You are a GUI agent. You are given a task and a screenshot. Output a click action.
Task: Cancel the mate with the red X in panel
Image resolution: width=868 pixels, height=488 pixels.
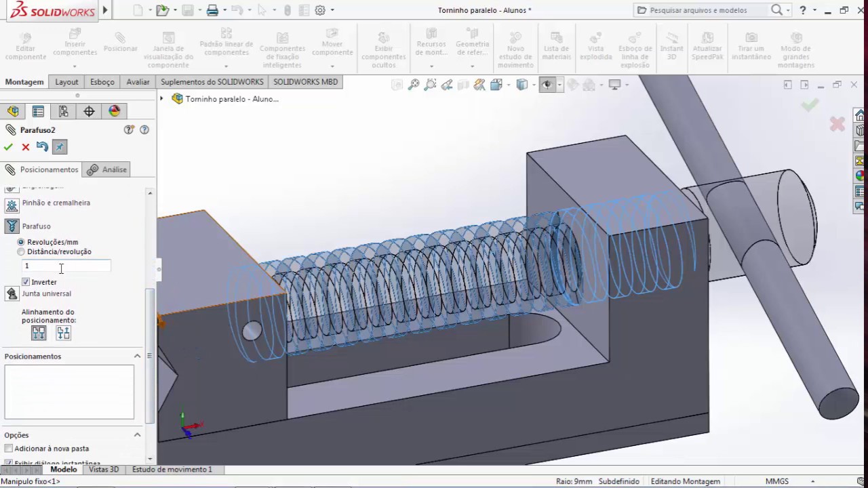pyautogui.click(x=26, y=147)
